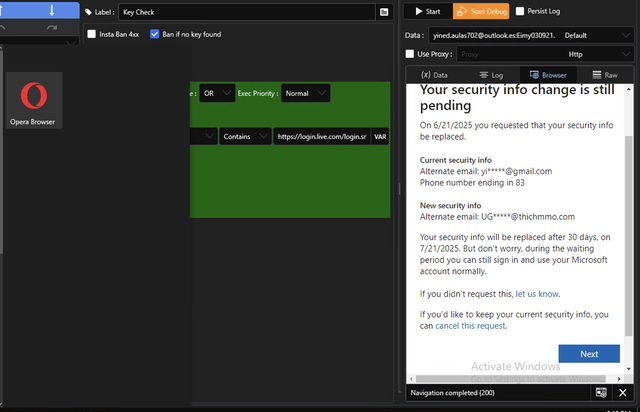Switch to the Log tab

click(x=491, y=75)
